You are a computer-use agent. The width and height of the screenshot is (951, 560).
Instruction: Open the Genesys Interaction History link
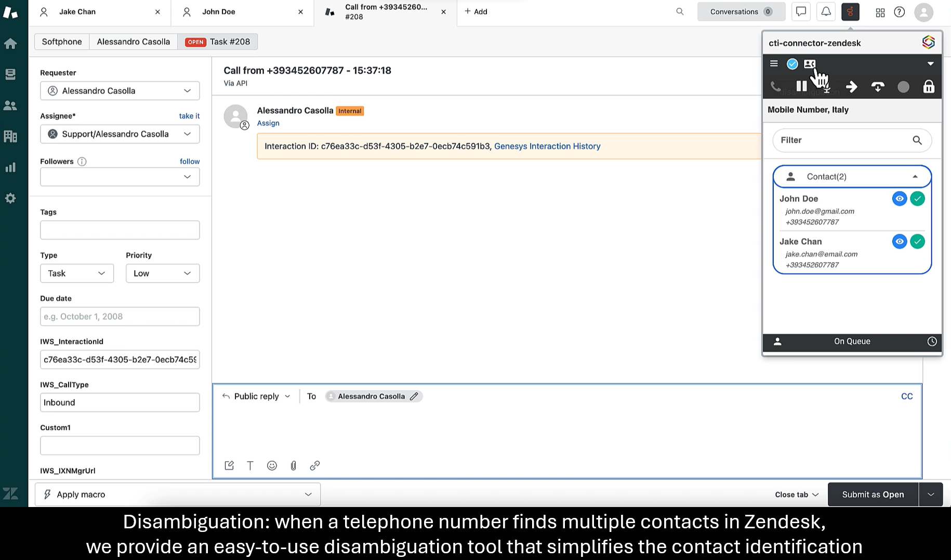(547, 146)
